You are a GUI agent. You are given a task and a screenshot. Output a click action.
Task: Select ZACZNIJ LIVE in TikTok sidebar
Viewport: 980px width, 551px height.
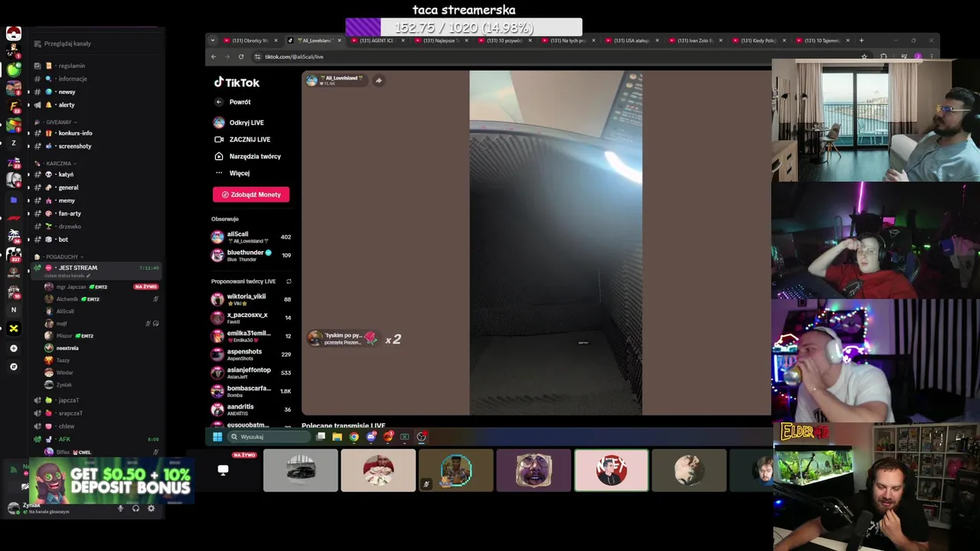242,139
